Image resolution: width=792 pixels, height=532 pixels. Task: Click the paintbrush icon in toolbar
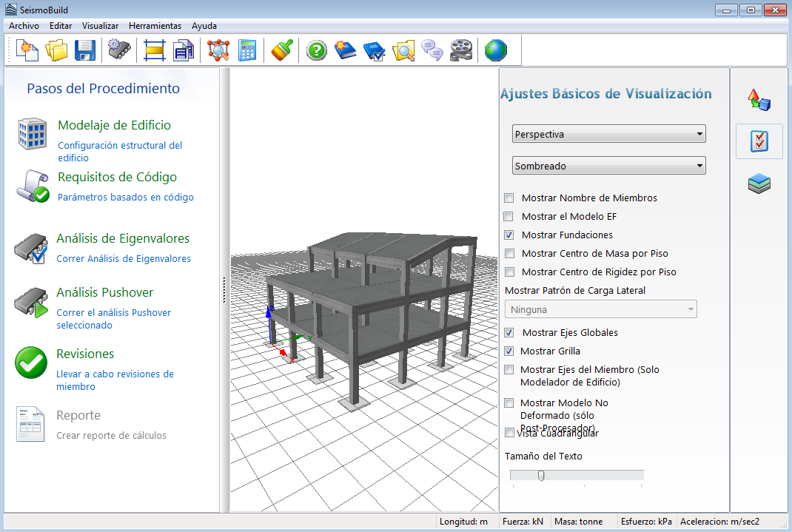pos(282,50)
